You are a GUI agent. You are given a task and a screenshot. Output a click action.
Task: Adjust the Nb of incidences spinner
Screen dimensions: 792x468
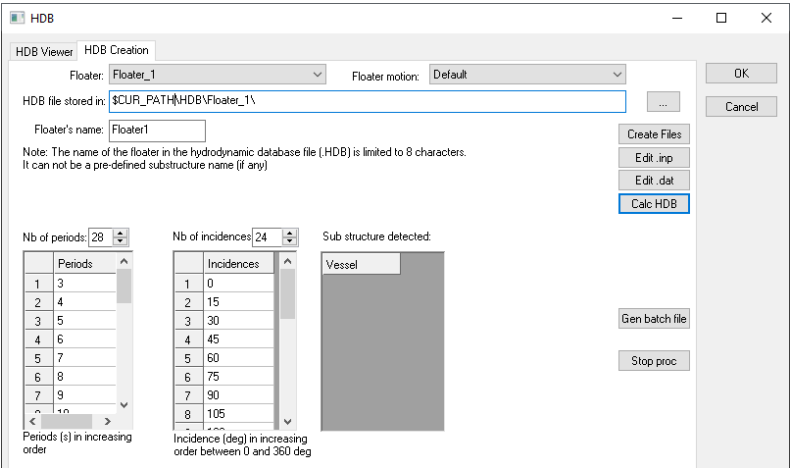pos(291,239)
